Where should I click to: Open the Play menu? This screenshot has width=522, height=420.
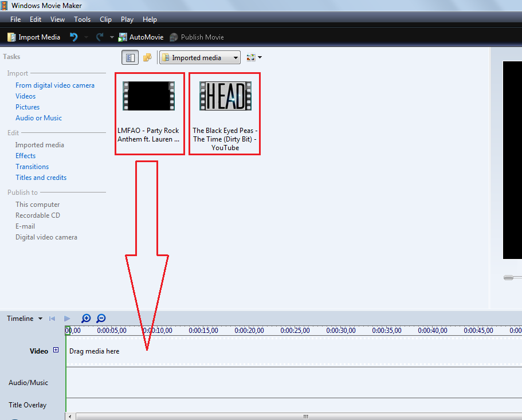pos(127,19)
